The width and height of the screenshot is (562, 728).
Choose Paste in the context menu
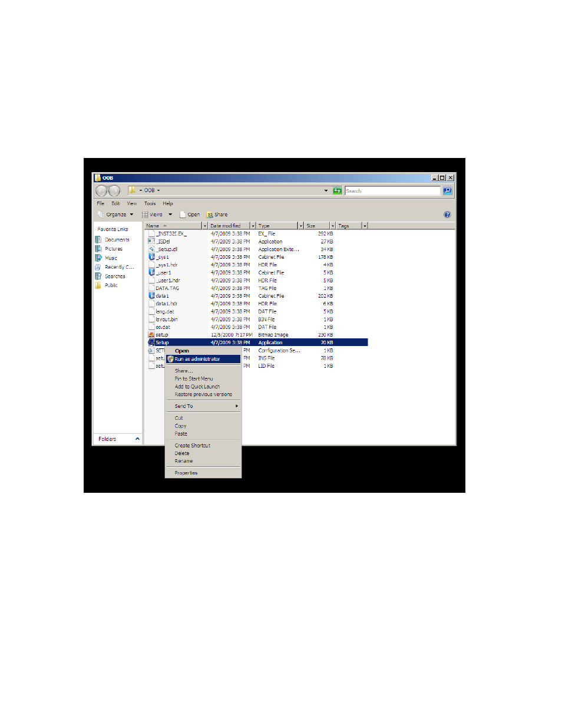pyautogui.click(x=203, y=433)
